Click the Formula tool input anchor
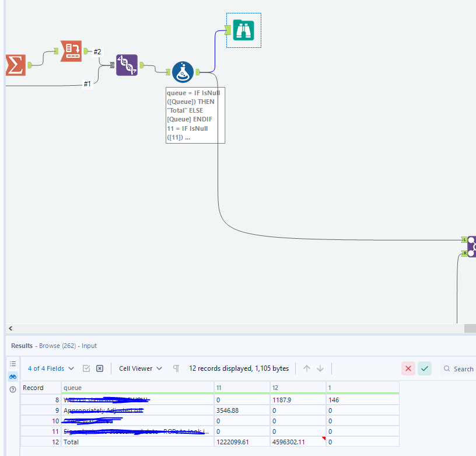The height and width of the screenshot is (456, 476). click(x=168, y=72)
